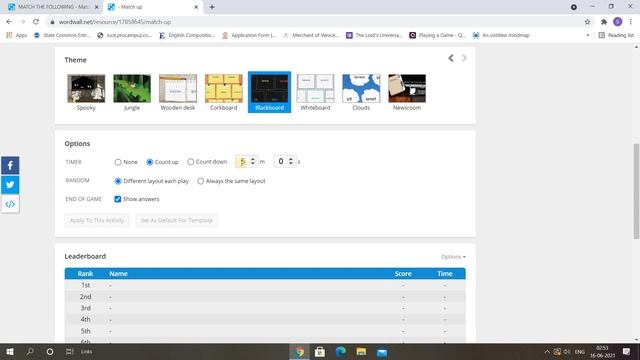Adjust the timer minutes stepper
Image resolution: width=640 pixels, height=360 pixels.
253,162
